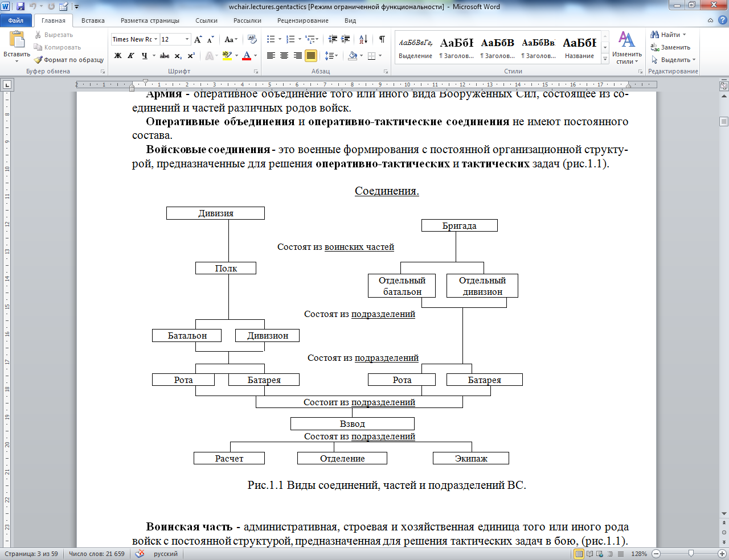Click the Paste (Вставить) clipboard icon
The width and height of the screenshot is (729, 560).
(17, 40)
